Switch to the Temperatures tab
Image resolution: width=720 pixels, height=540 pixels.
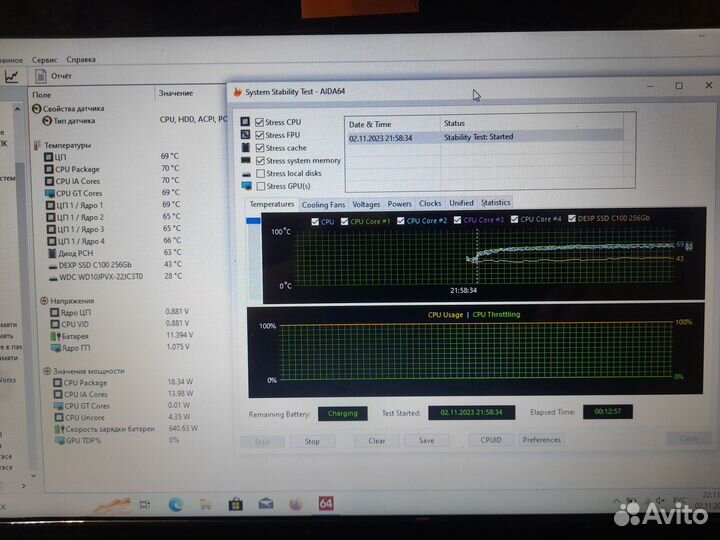(272, 204)
